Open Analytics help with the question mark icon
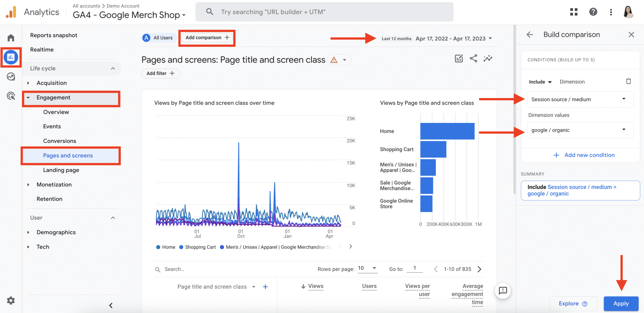644x313 pixels. [593, 12]
